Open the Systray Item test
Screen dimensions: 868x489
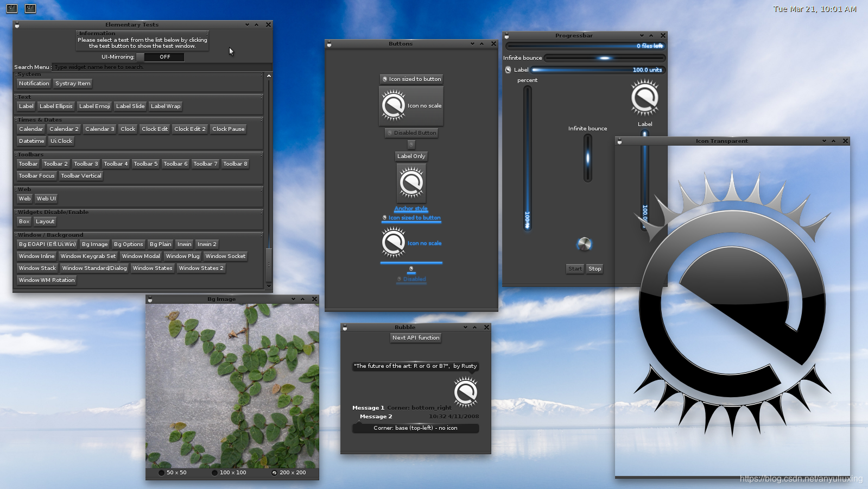tap(73, 83)
